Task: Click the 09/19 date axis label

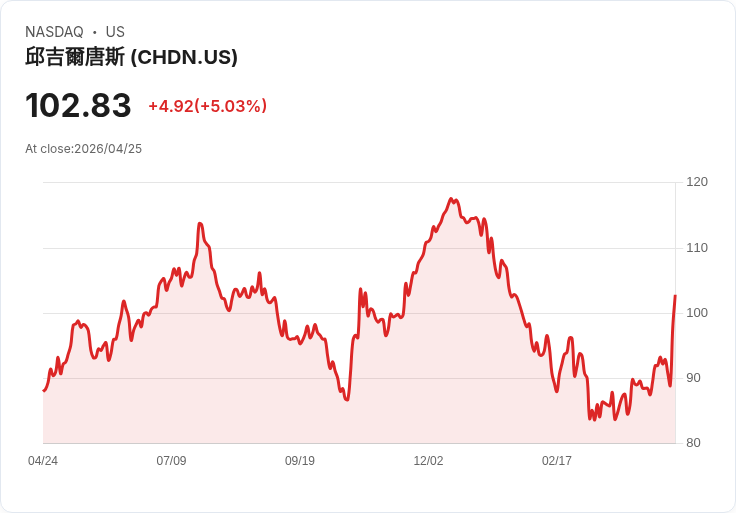Action: [x=300, y=460]
